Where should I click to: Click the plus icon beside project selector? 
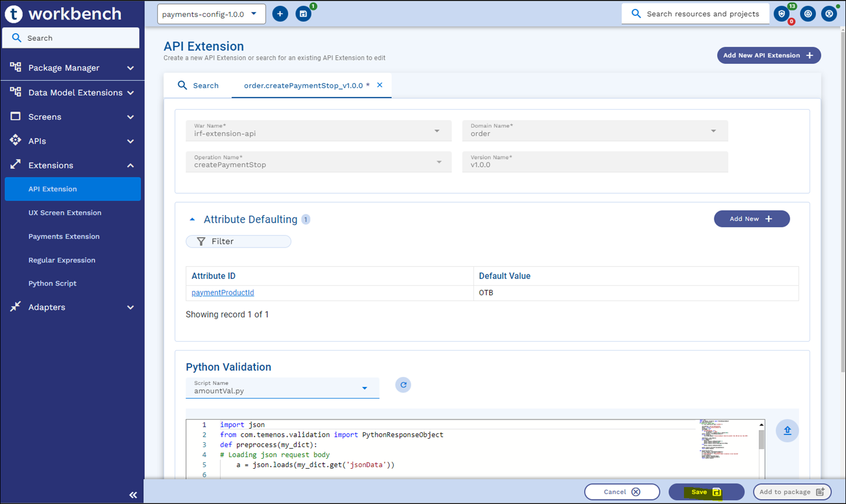tap(280, 14)
